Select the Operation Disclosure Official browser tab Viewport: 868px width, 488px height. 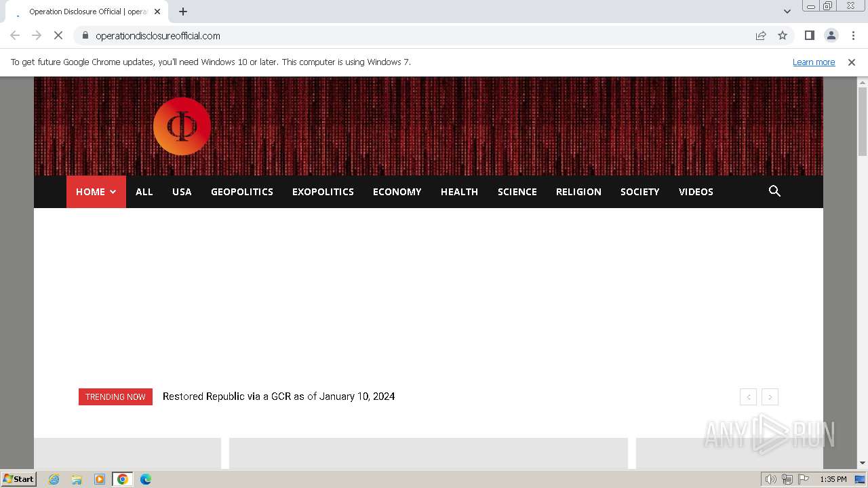click(x=87, y=12)
